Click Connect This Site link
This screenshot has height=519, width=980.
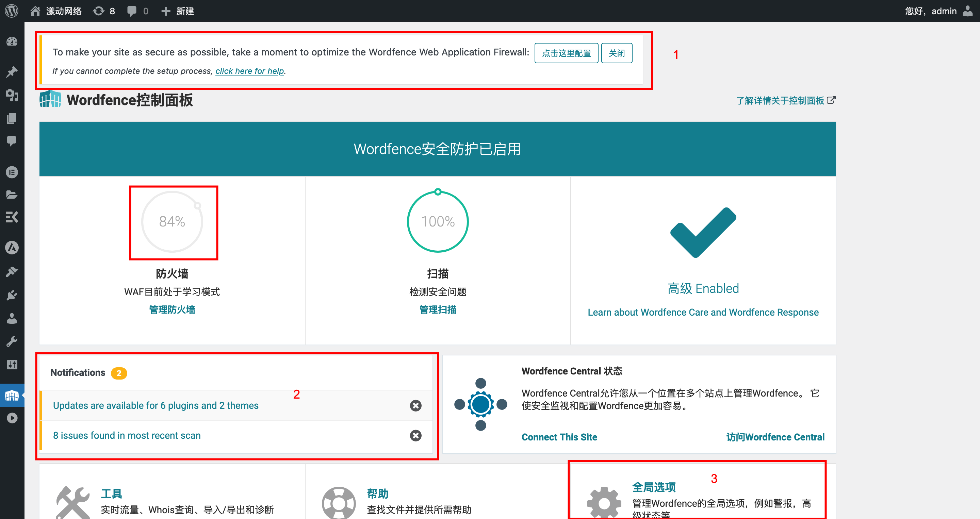tap(559, 437)
